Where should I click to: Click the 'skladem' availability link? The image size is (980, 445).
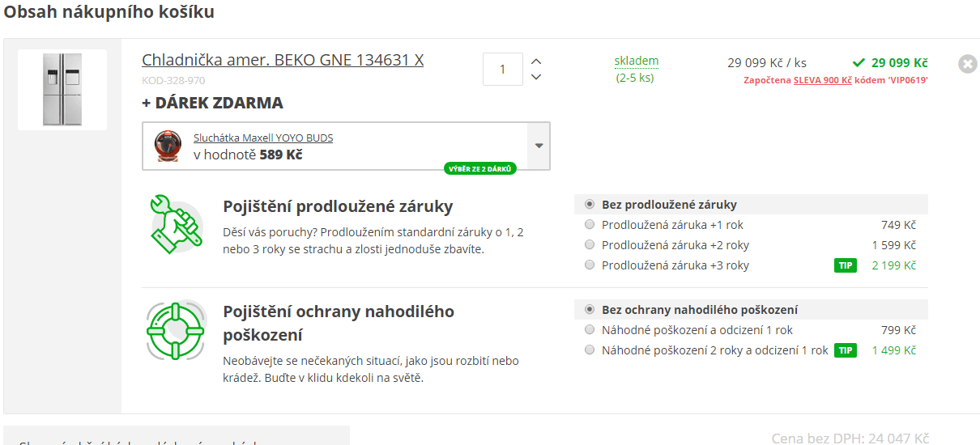click(637, 61)
